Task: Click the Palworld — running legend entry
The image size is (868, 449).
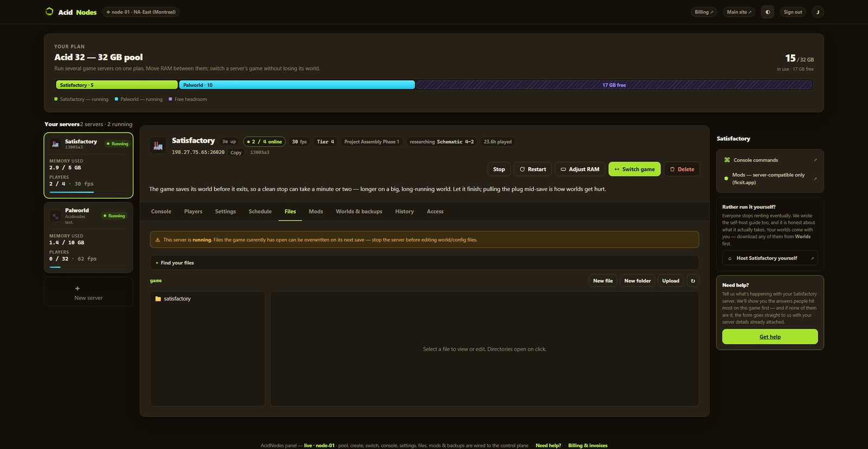Action: point(138,99)
